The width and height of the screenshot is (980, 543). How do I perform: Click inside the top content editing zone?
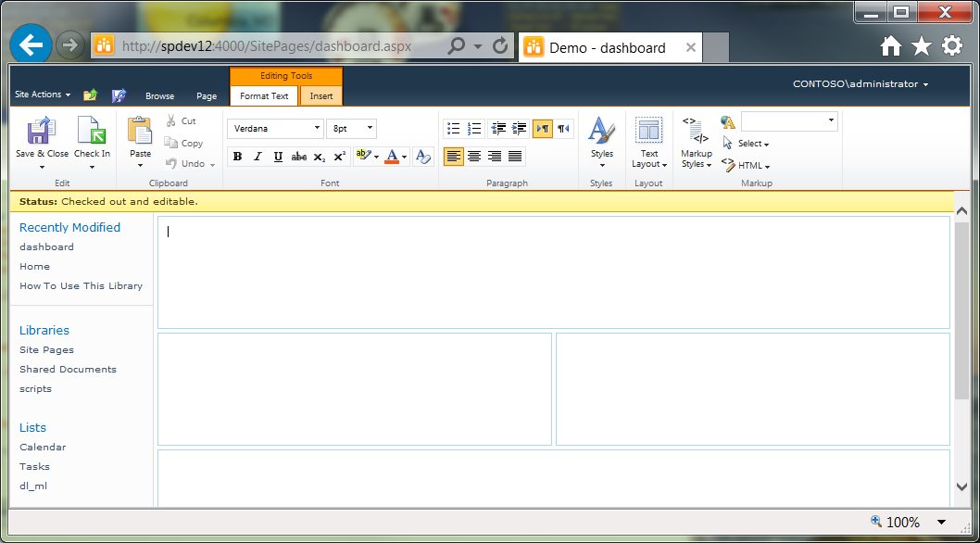point(553,272)
